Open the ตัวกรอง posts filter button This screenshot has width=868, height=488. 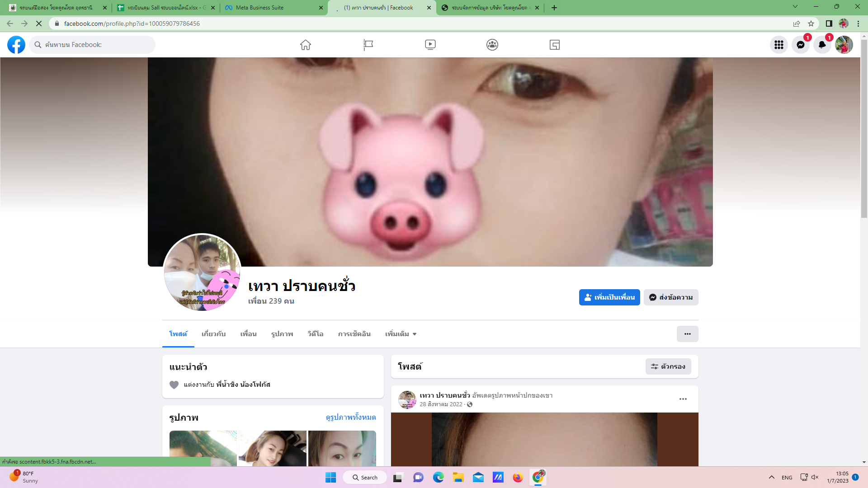click(x=668, y=366)
